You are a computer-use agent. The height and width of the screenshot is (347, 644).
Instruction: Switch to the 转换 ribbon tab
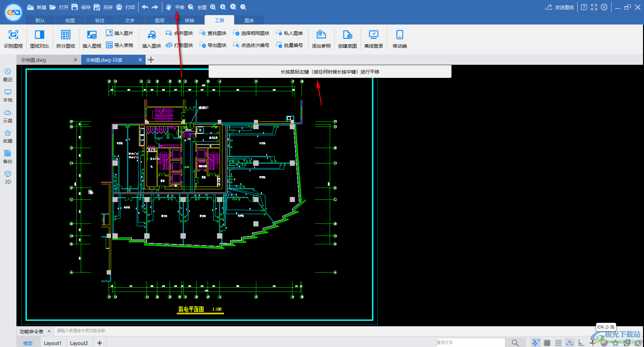[190, 20]
